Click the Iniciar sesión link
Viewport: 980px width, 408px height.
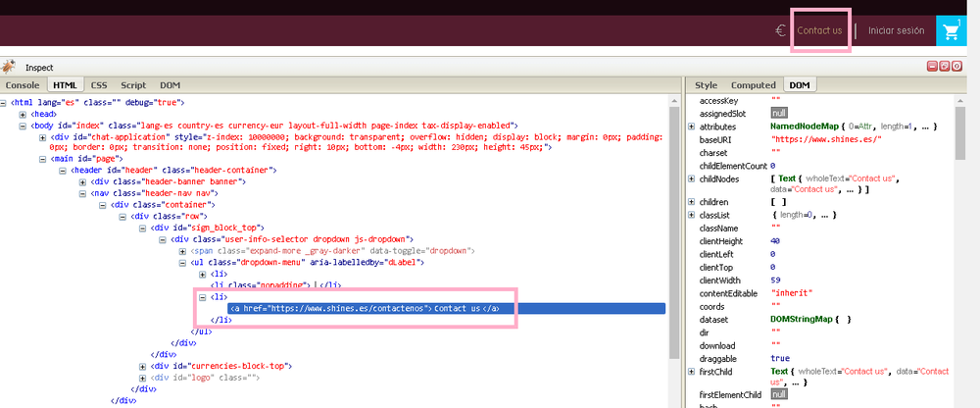point(896,30)
